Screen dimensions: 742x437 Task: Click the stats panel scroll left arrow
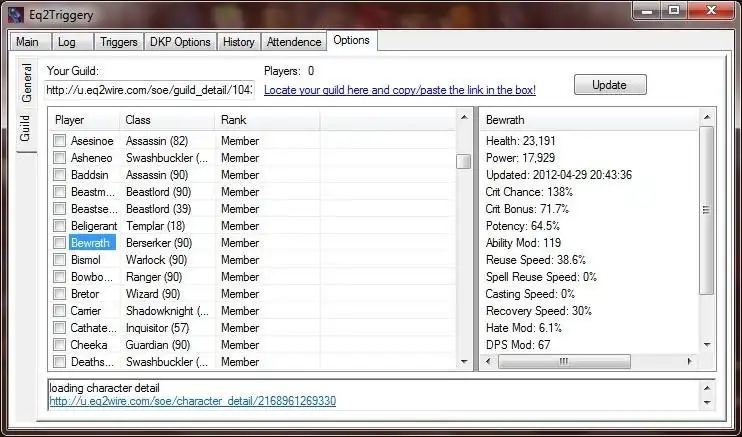point(488,362)
